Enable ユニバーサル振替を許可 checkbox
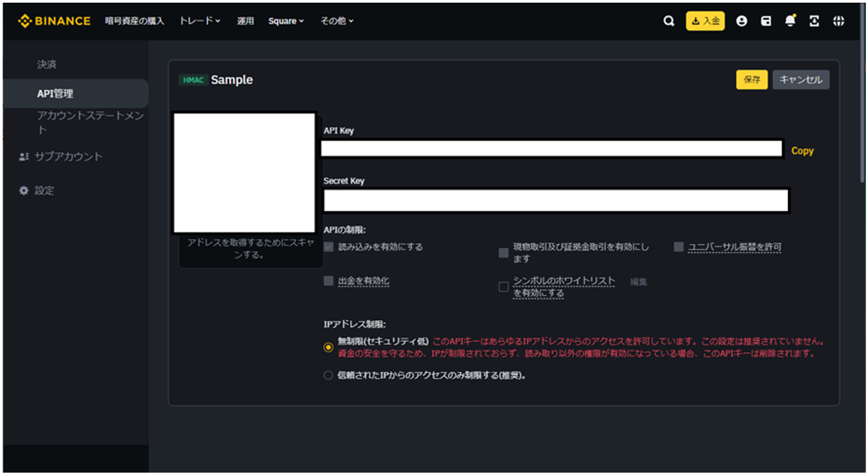The image size is (868, 476). 679,247
